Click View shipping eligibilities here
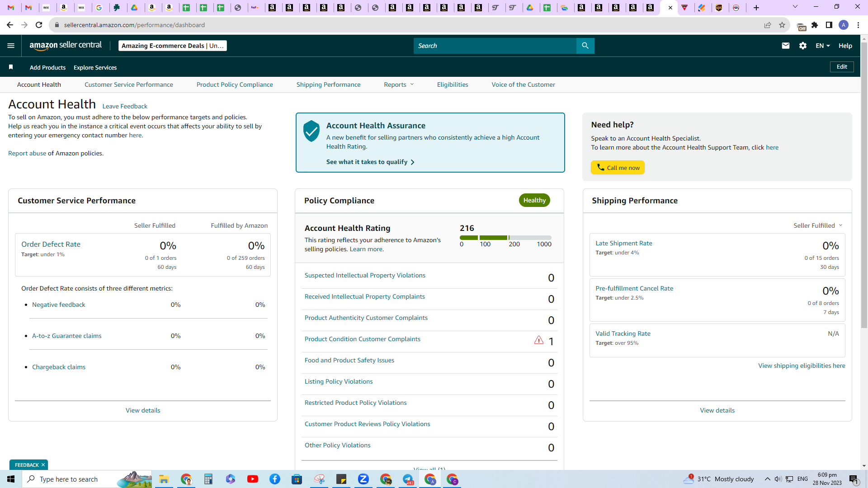The height and width of the screenshot is (488, 868). pos(802,366)
